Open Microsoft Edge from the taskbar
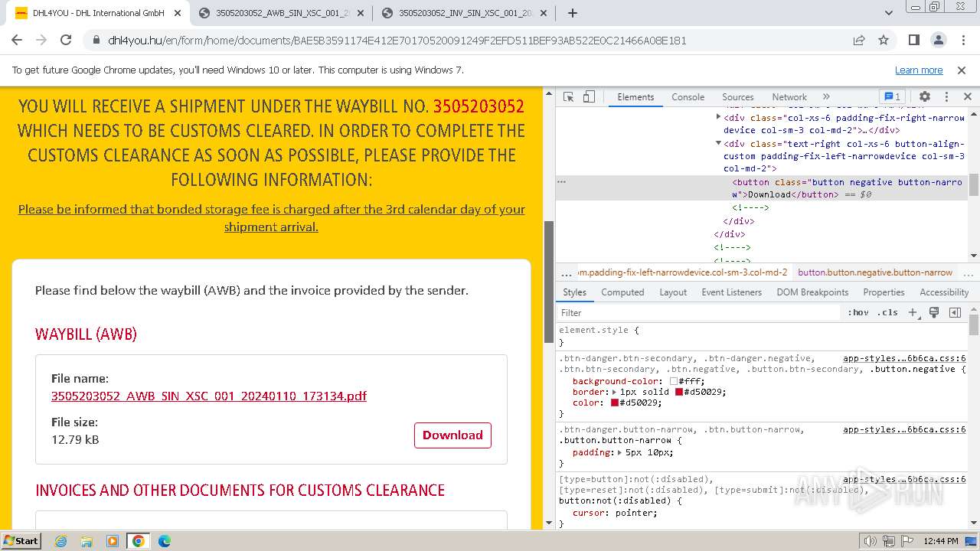Screen dimensions: 980x551 click(x=165, y=541)
